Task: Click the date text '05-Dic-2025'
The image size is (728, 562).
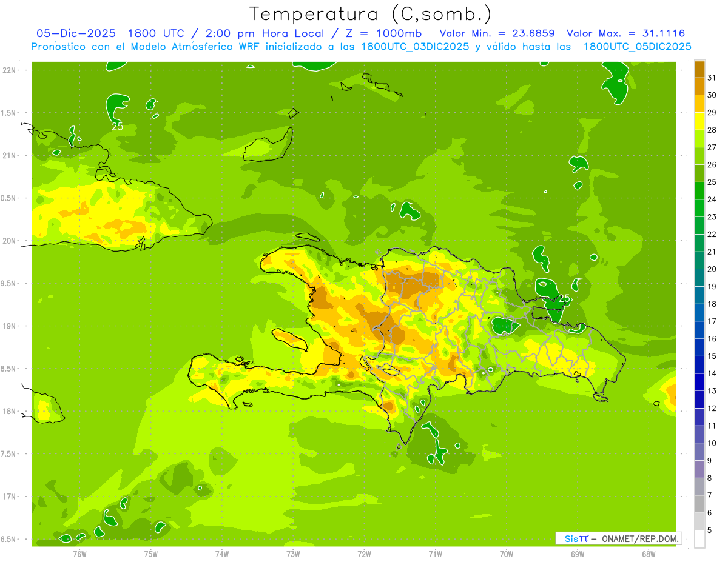Action: pos(76,33)
